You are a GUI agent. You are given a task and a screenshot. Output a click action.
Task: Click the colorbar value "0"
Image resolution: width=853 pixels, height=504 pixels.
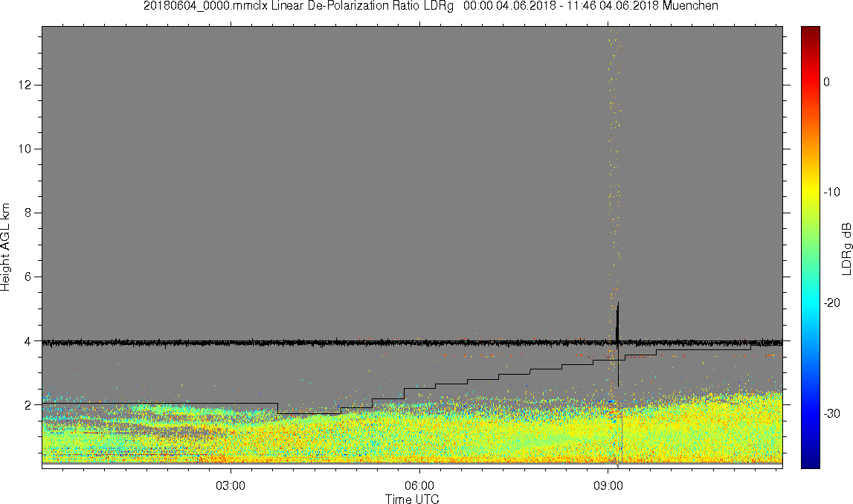click(x=827, y=82)
